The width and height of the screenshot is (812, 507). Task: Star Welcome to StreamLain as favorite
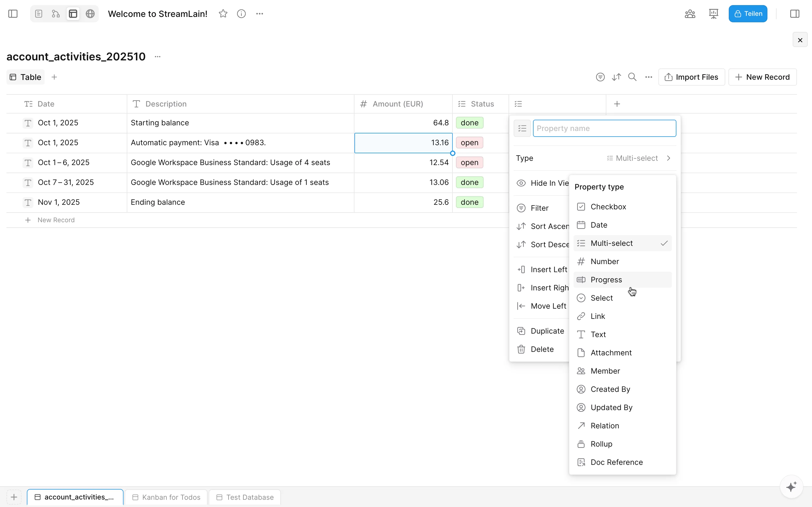tap(223, 14)
